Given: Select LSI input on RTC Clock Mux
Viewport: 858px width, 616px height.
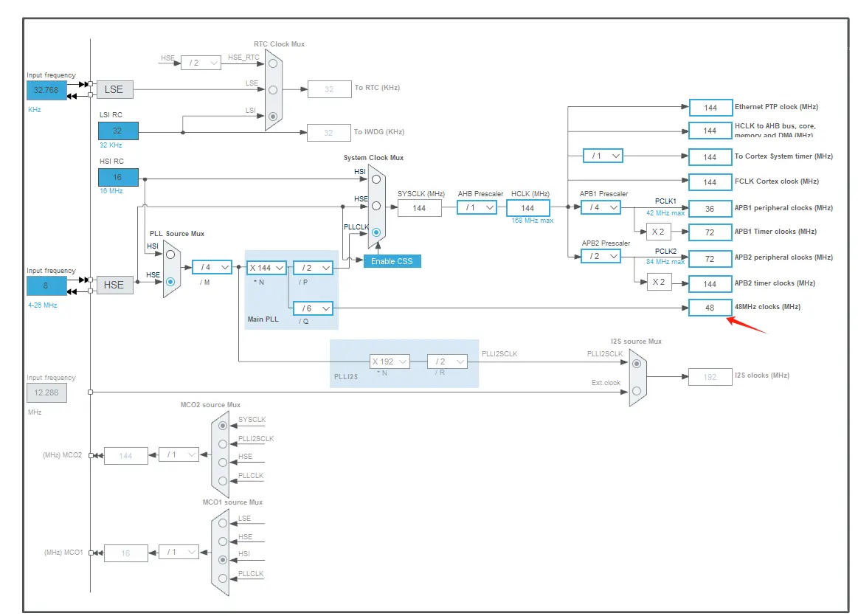Looking at the screenshot, I should point(272,116).
